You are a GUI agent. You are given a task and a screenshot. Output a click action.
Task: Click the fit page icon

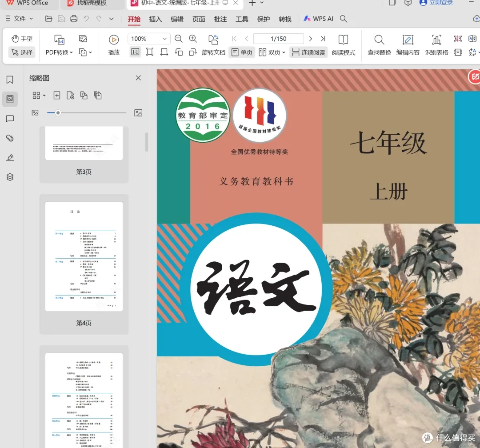150,52
